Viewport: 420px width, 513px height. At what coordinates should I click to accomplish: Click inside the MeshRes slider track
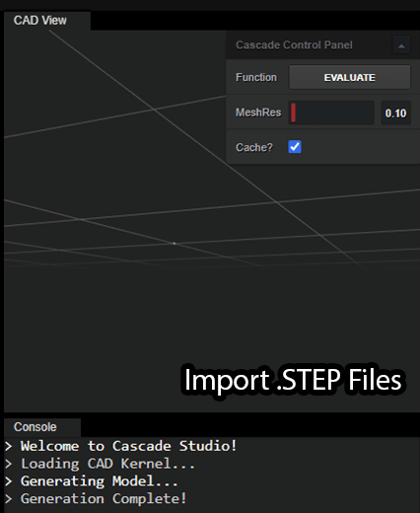[x=331, y=112]
